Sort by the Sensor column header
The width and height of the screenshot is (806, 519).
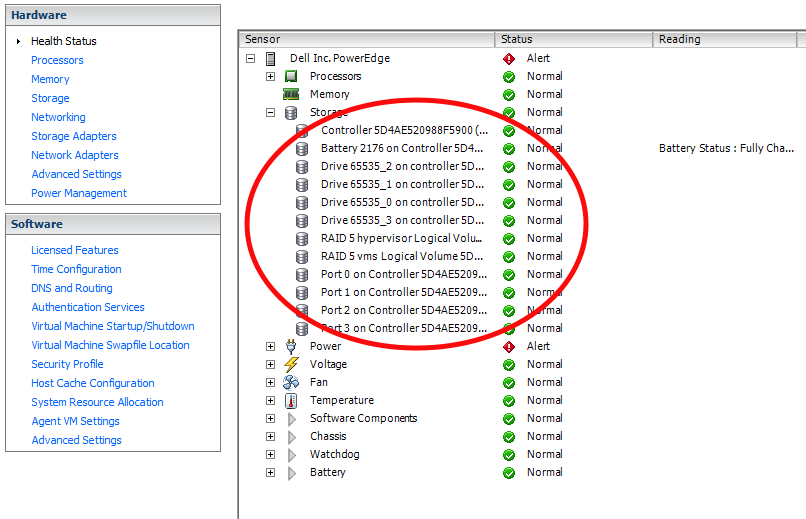pyautogui.click(x=367, y=40)
